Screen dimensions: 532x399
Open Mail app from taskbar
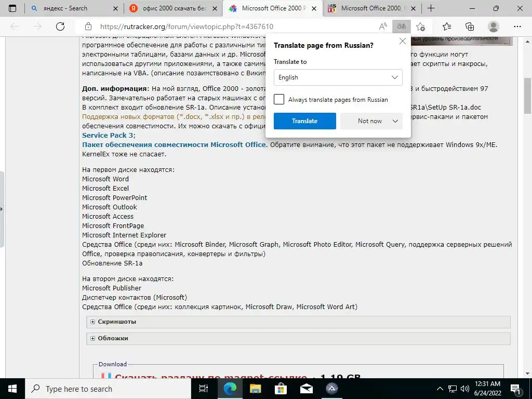tap(306, 389)
